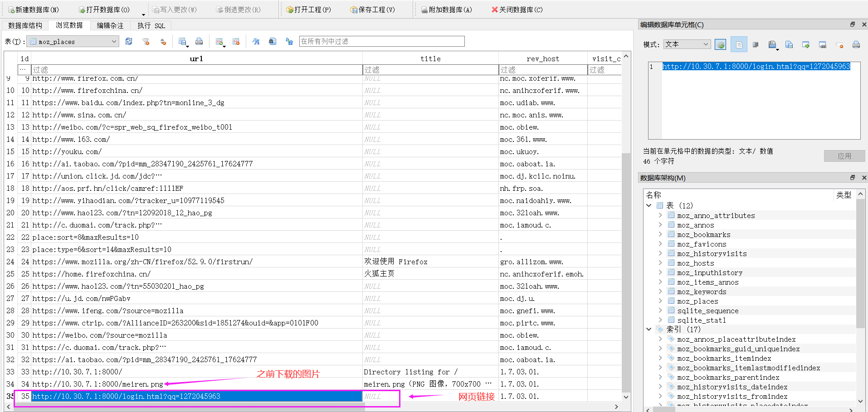Click the Close Database red X icon
The height and width of the screenshot is (412, 868).
tap(495, 10)
